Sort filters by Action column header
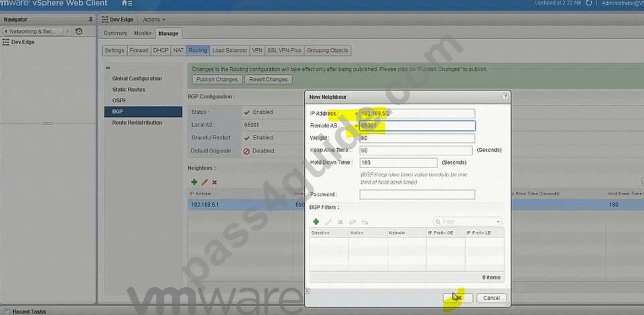644x315 pixels. (x=368, y=233)
